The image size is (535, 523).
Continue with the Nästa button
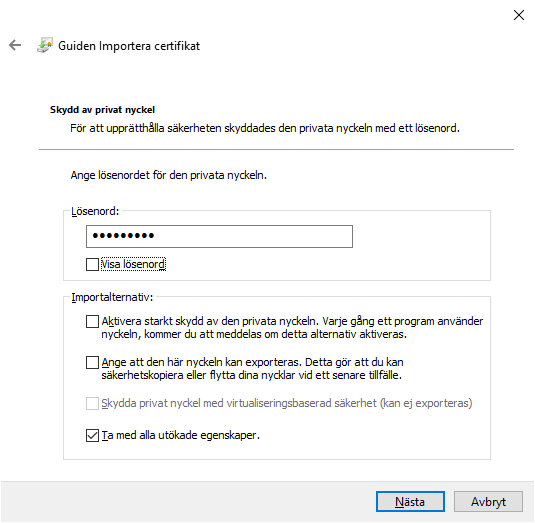[410, 502]
